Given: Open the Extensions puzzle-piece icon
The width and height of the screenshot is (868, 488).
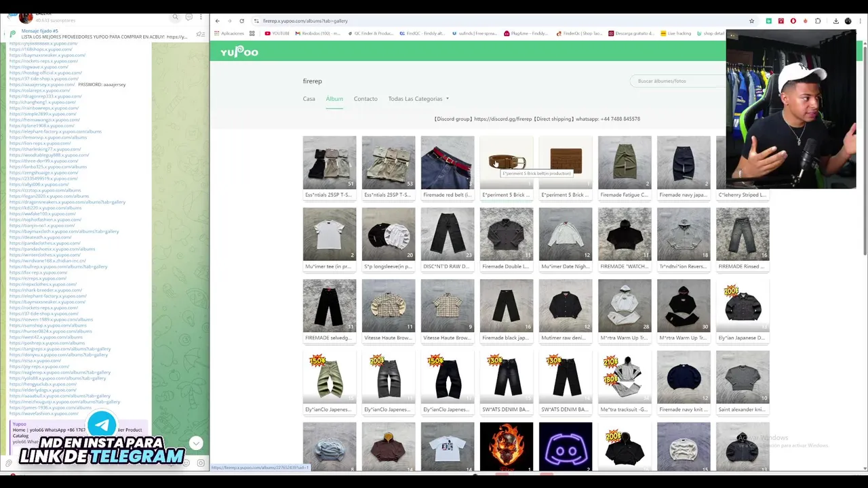Looking at the screenshot, I should pyautogui.click(x=818, y=21).
